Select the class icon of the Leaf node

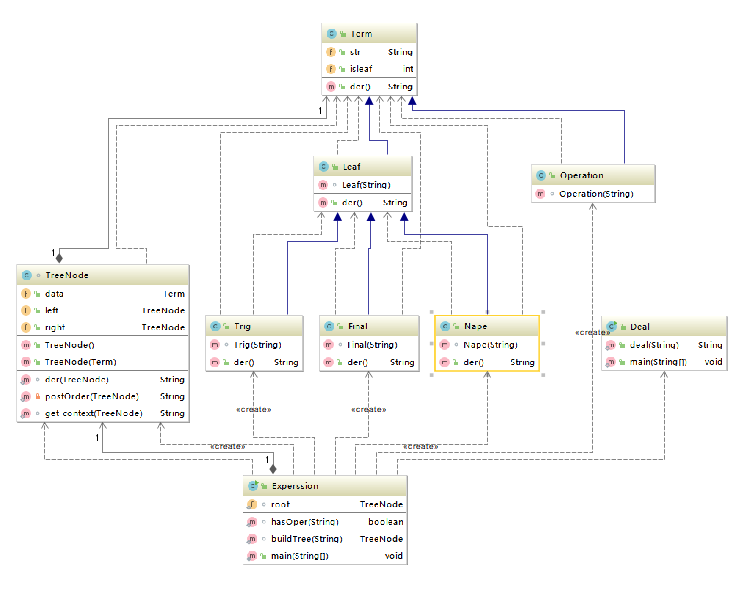tap(323, 167)
